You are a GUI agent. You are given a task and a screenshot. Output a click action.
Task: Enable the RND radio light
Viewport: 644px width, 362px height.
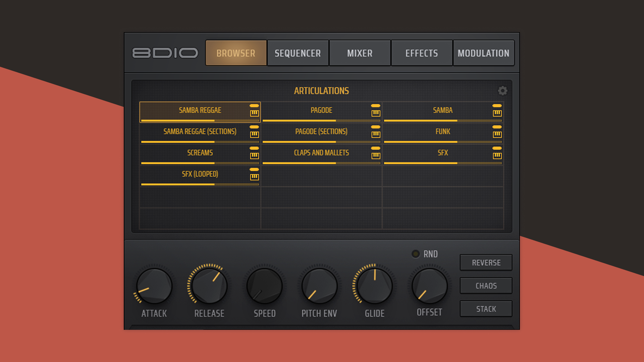click(416, 254)
